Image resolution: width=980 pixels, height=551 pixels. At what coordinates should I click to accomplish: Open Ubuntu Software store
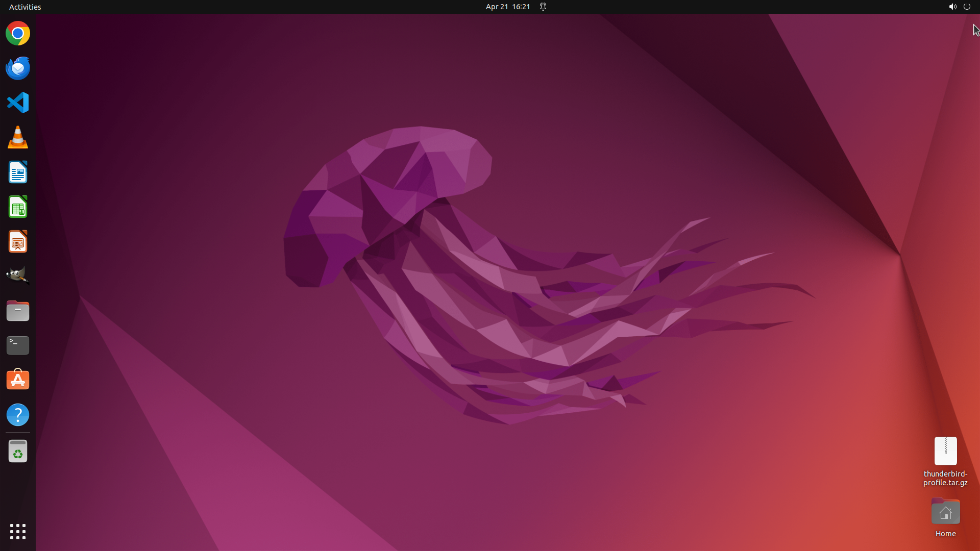(18, 380)
